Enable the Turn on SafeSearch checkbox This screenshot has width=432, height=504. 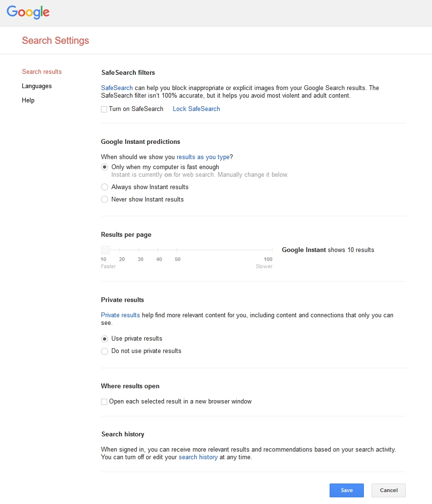tap(104, 109)
